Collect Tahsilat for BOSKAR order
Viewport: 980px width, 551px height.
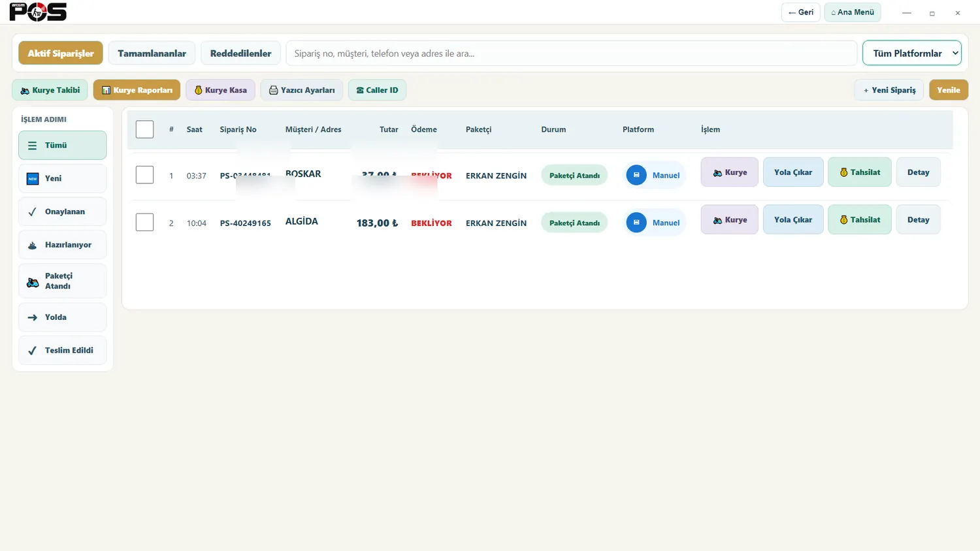(x=860, y=172)
